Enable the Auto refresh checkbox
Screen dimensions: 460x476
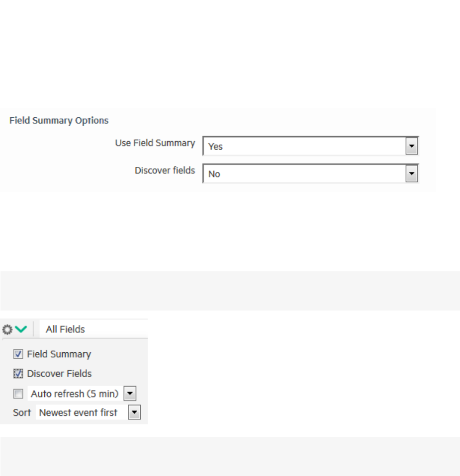(x=18, y=394)
